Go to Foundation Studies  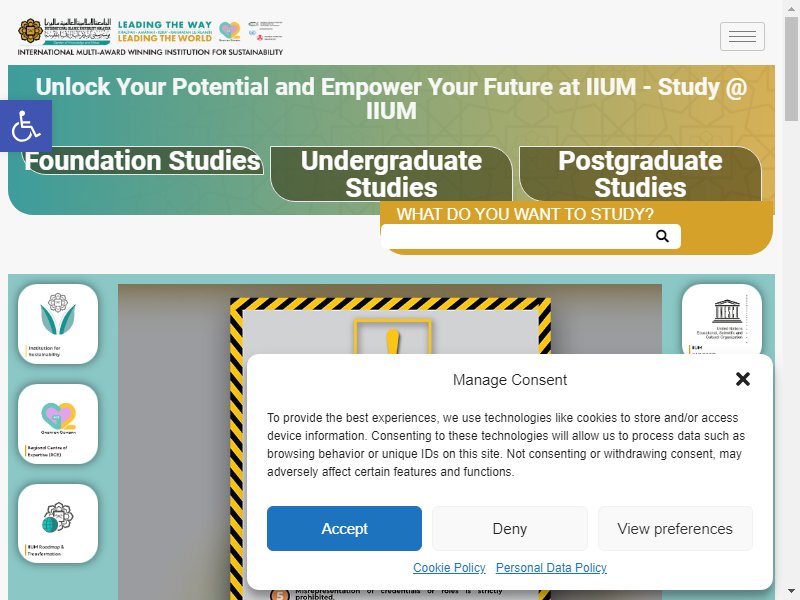(143, 160)
